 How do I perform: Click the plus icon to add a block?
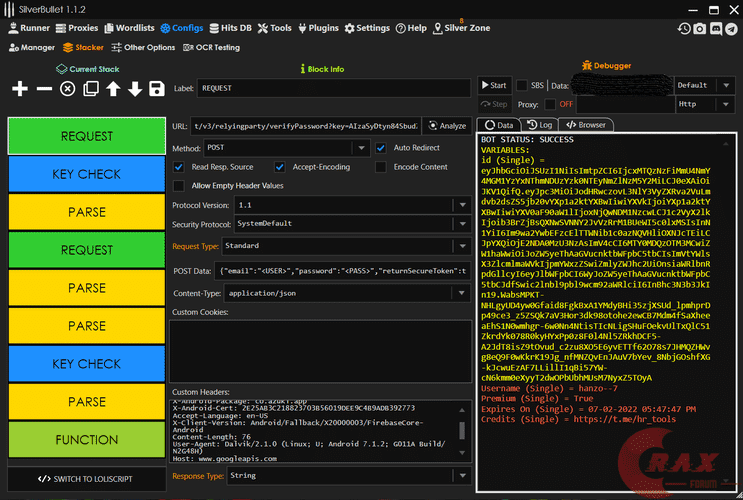click(x=19, y=89)
